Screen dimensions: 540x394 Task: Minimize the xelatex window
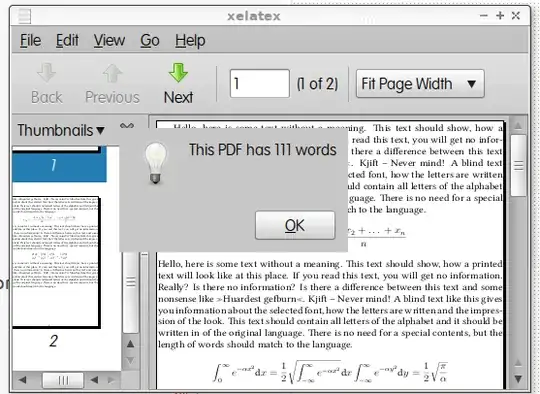click(484, 15)
